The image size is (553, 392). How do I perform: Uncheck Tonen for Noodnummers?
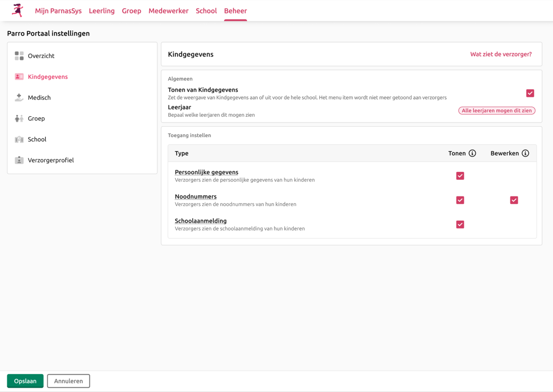pyautogui.click(x=460, y=200)
